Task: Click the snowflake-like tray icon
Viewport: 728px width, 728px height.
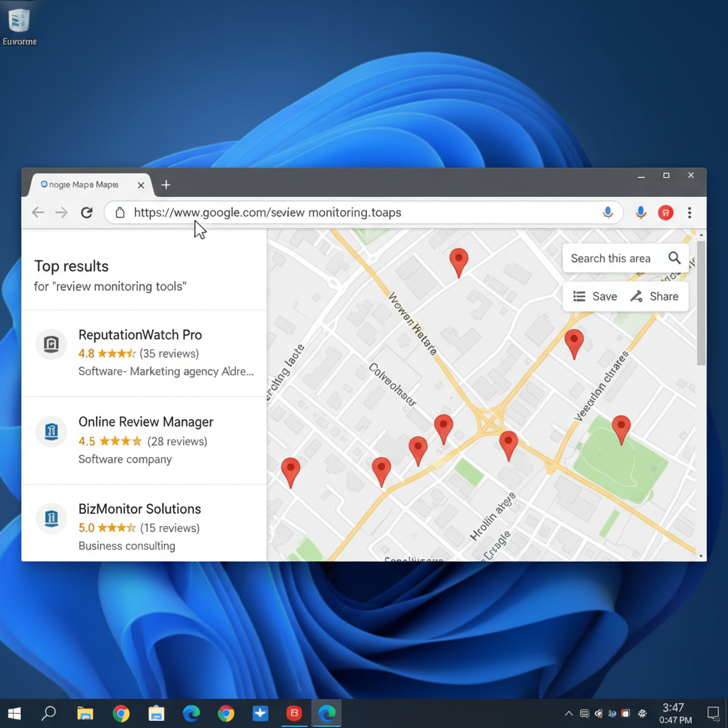Action: (x=642, y=714)
